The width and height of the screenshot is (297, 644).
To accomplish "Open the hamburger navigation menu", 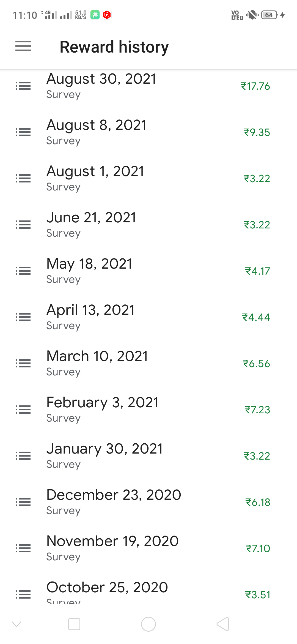I will [23, 46].
